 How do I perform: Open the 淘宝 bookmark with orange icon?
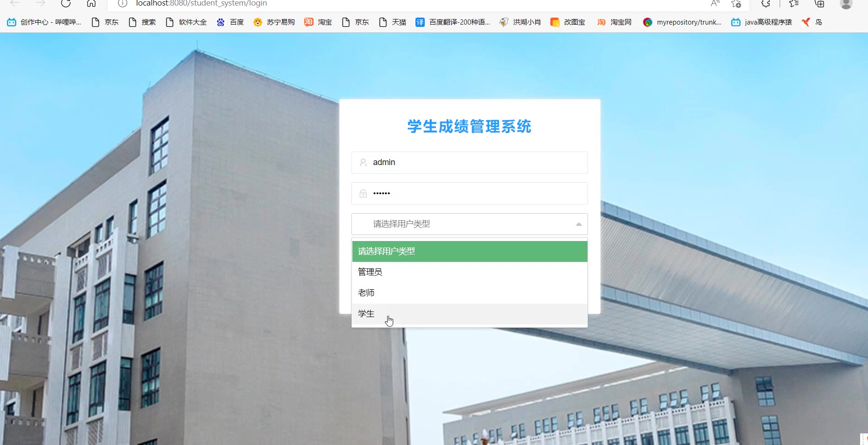click(x=318, y=22)
